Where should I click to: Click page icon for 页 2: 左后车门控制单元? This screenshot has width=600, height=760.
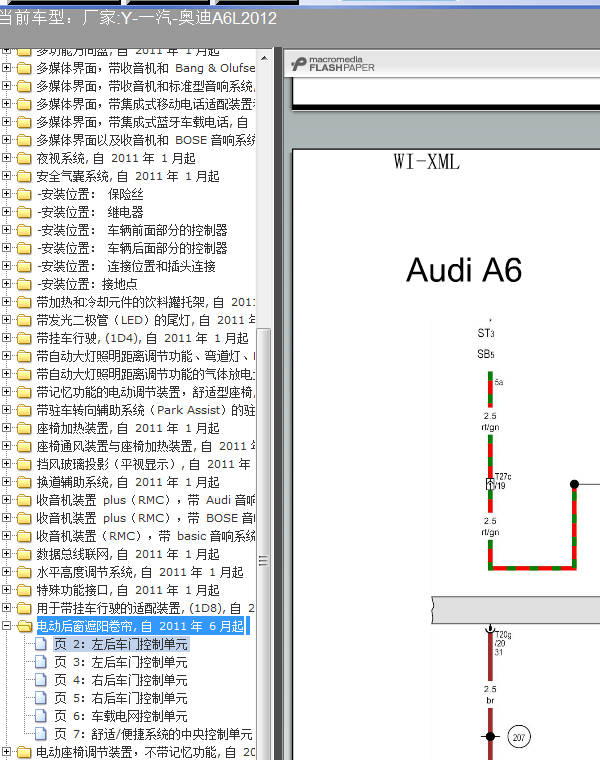pos(41,644)
